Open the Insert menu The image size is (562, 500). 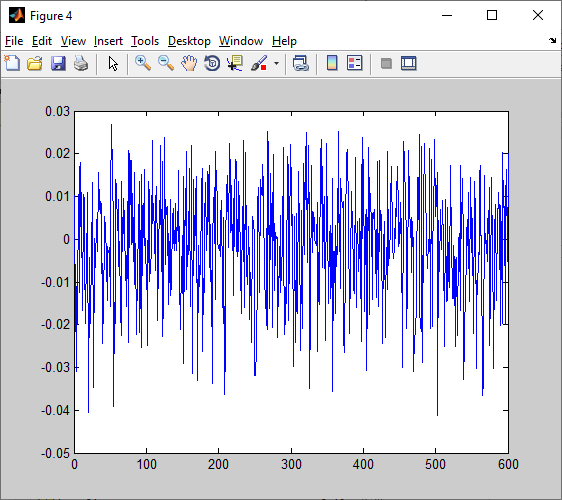click(x=108, y=41)
